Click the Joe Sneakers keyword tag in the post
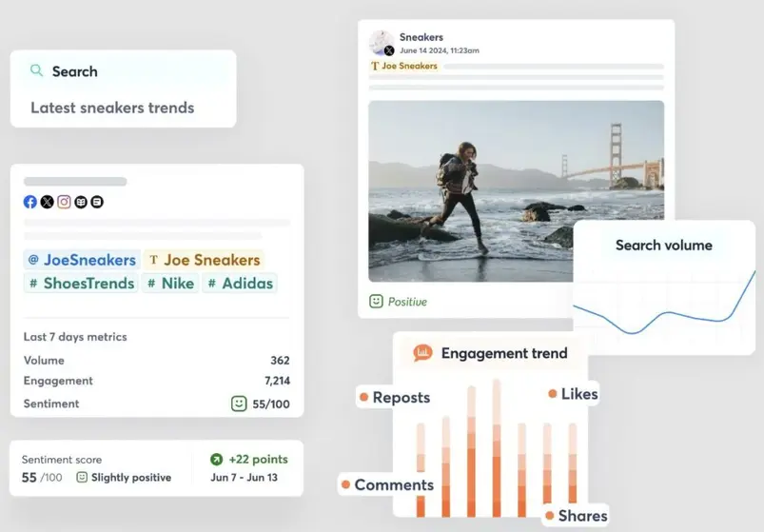764x532 pixels. point(404,67)
